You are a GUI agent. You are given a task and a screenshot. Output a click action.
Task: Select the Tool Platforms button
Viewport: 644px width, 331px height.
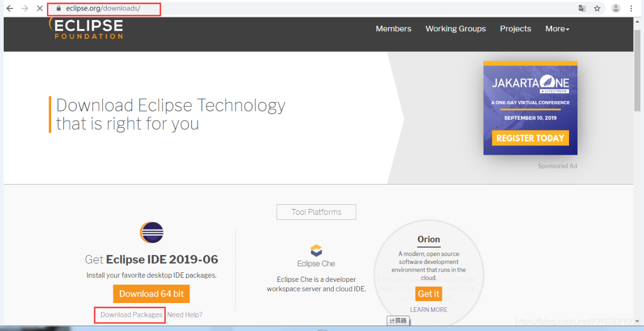pos(316,212)
